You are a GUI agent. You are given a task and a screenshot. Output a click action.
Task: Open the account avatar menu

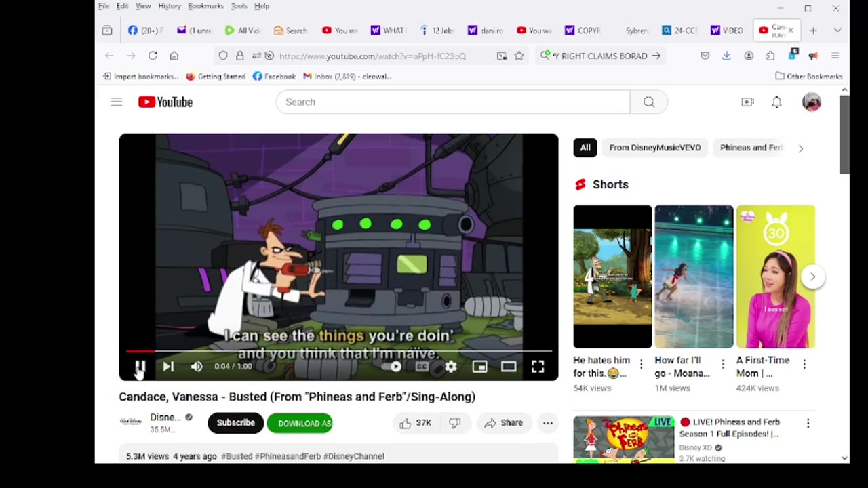(812, 102)
